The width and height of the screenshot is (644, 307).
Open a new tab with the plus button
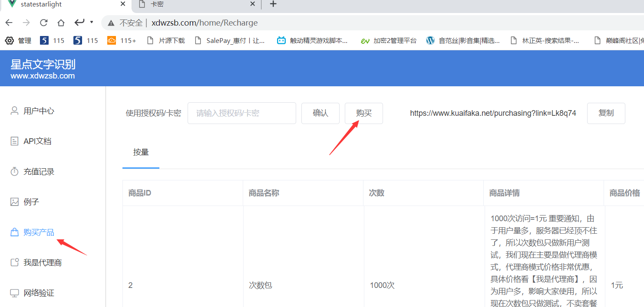273,4
